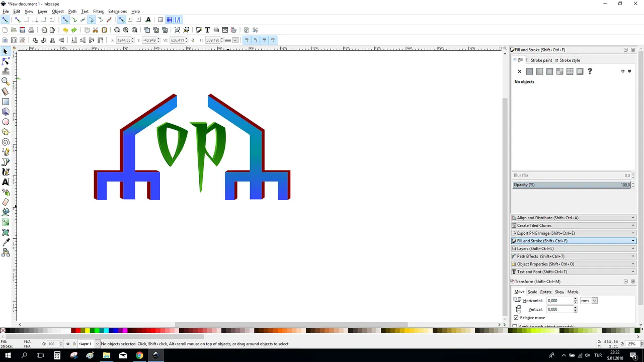This screenshot has width=644, height=362.
Task: Click the linear gradient fill icon
Action: coord(539,71)
